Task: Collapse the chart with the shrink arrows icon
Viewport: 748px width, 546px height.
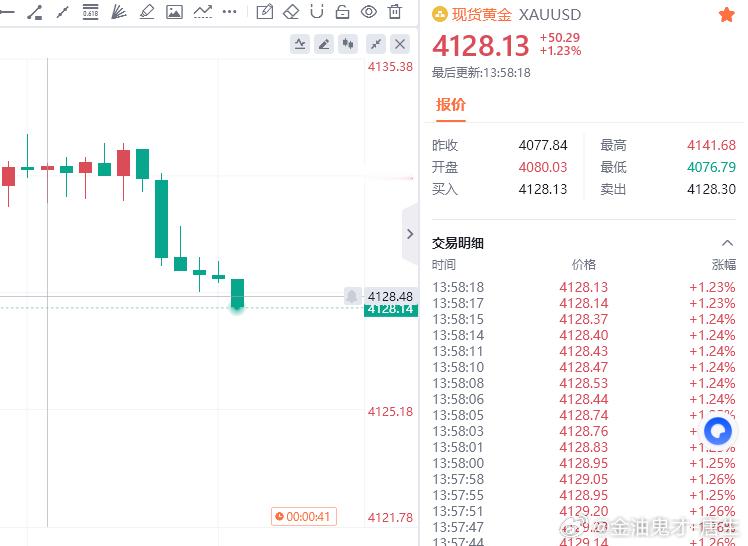Action: point(376,44)
